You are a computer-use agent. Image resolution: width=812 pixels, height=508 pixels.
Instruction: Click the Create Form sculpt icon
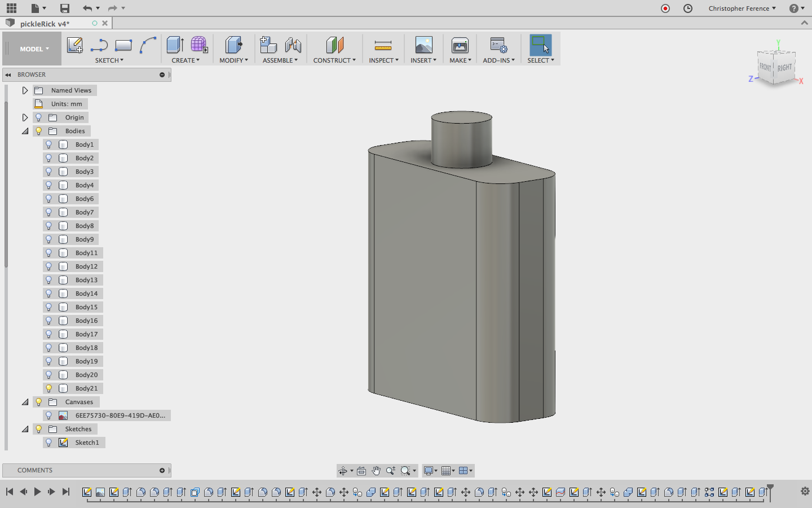(198, 45)
